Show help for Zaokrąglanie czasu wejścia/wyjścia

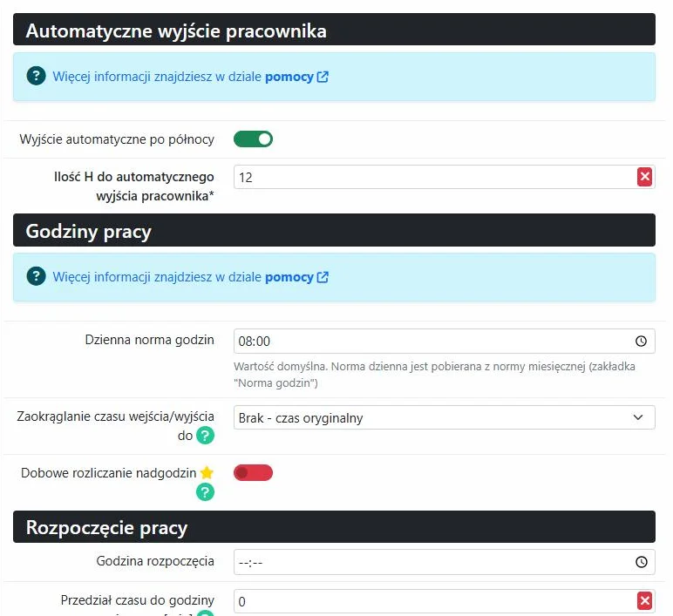click(205, 436)
